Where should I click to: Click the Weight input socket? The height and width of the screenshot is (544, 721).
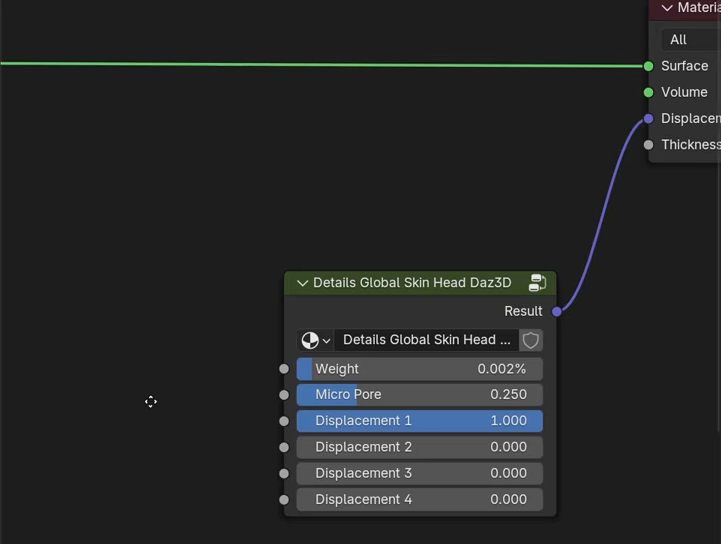pos(284,369)
